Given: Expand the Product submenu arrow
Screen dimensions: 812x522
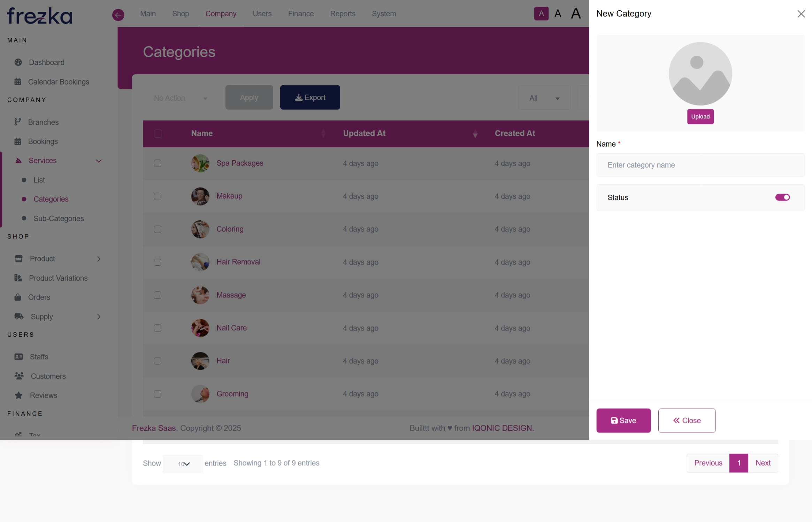Looking at the screenshot, I should pyautogui.click(x=99, y=259).
